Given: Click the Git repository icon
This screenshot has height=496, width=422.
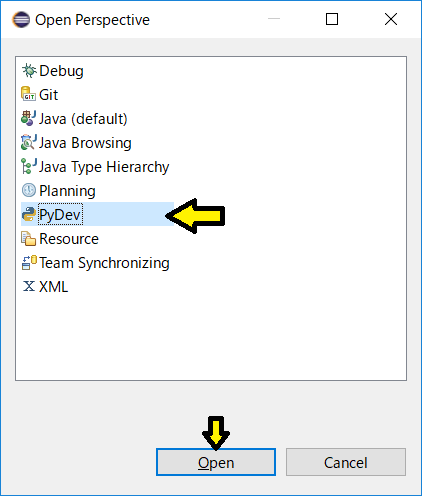Looking at the screenshot, I should 29,95.
